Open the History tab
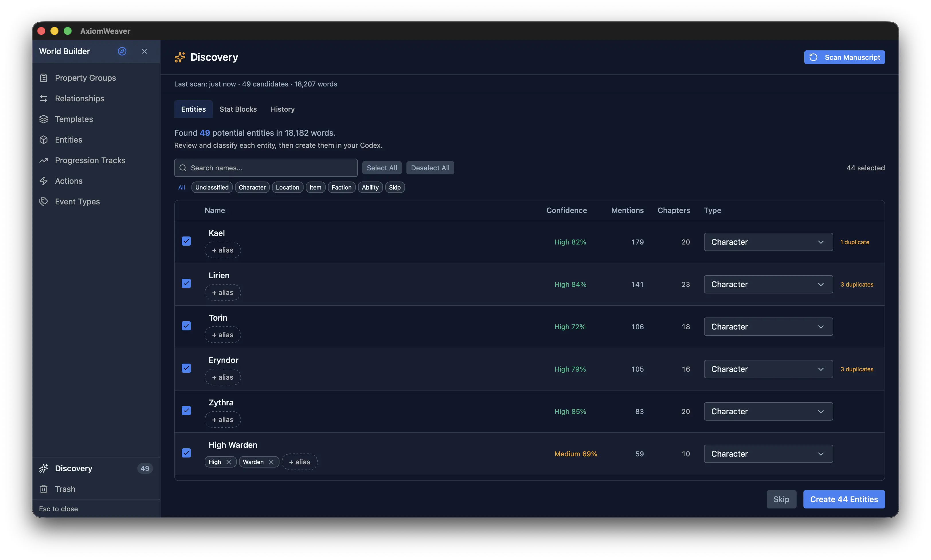Viewport: 931px width, 560px height. (x=282, y=109)
